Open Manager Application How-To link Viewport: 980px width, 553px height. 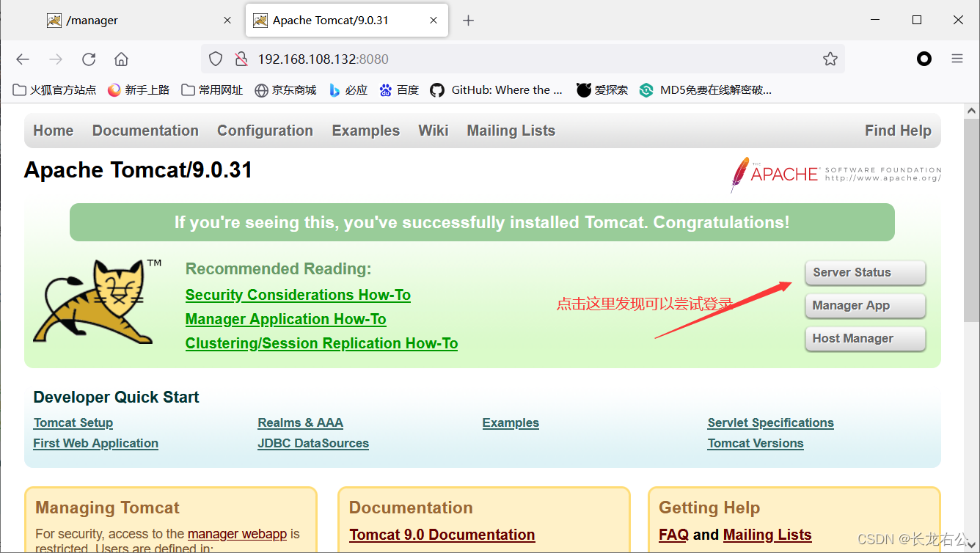286,319
